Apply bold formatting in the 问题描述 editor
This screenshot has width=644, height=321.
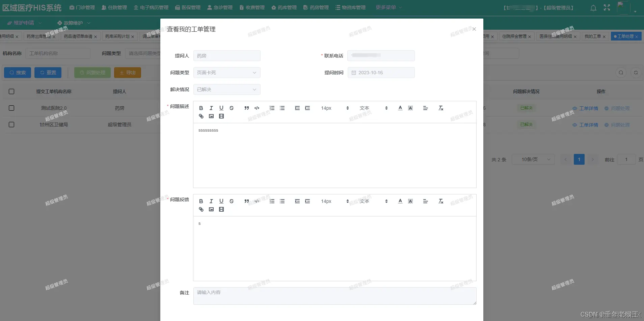(x=201, y=108)
